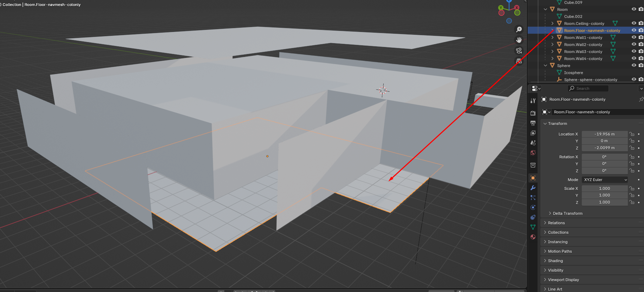Image resolution: width=644 pixels, height=292 pixels.
Task: Expand the Visibility panel
Action: tap(545, 270)
